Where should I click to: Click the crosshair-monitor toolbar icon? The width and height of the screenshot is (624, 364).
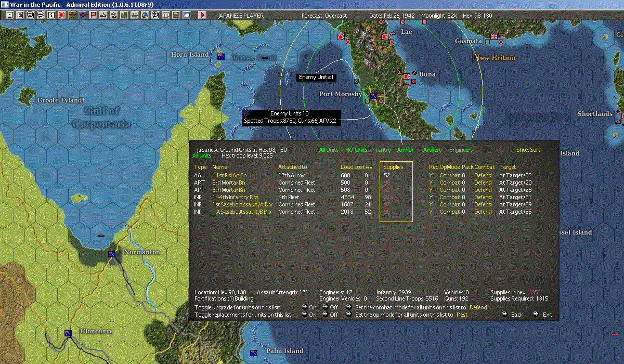tap(155, 15)
